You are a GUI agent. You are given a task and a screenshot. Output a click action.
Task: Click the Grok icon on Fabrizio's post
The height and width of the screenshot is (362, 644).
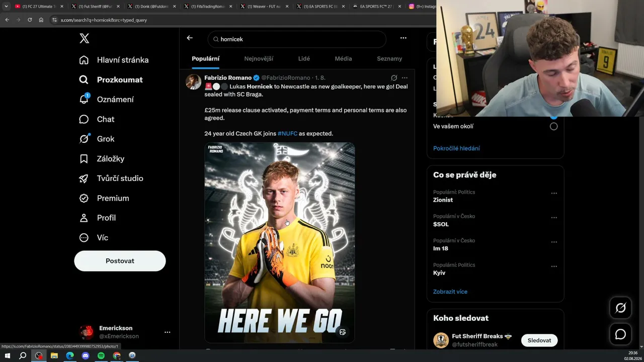tap(394, 78)
